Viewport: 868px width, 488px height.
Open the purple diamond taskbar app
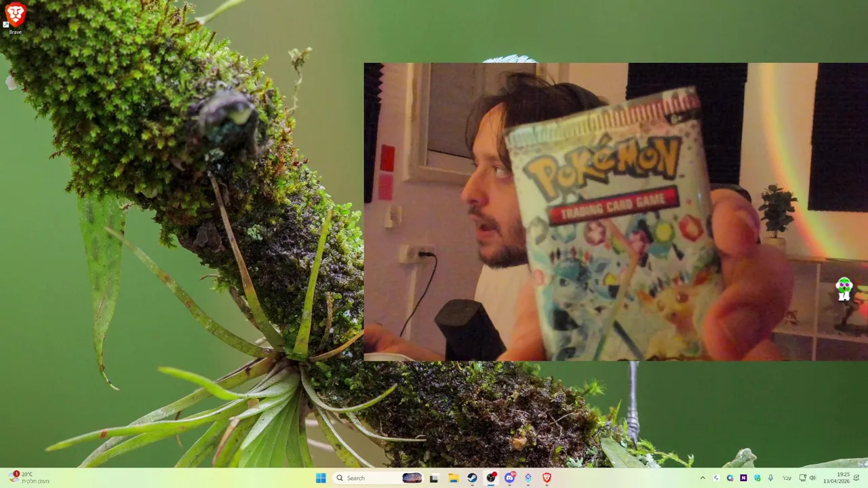(528, 478)
